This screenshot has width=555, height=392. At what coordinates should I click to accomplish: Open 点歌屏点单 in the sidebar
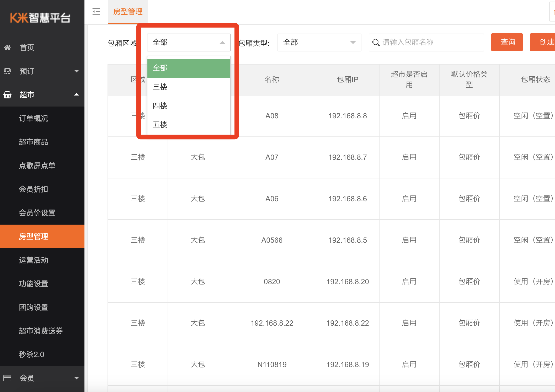[x=42, y=166]
